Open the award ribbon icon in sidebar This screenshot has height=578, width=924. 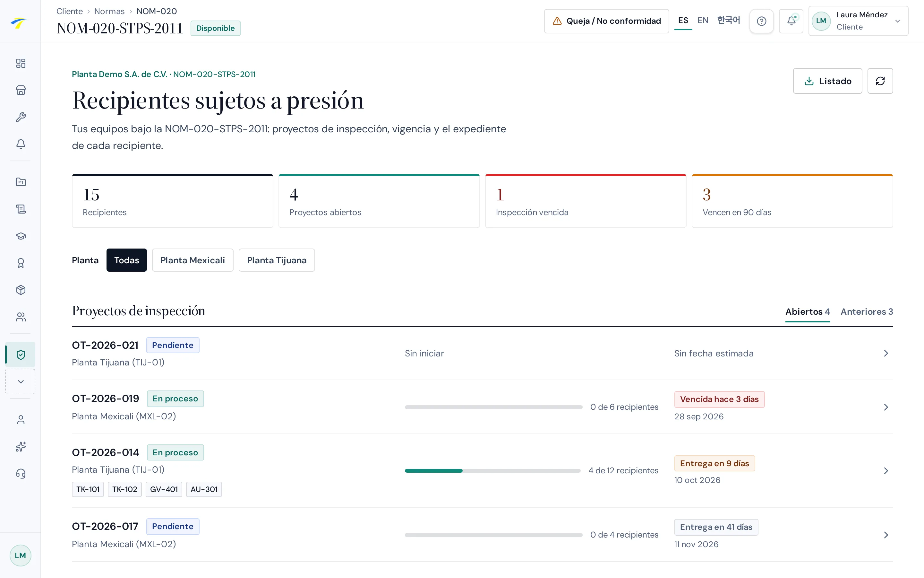tap(21, 263)
